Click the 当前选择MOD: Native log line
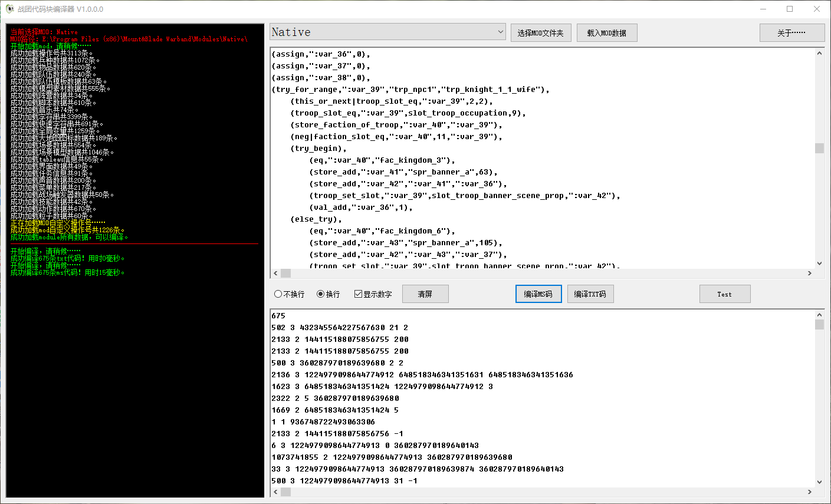This screenshot has height=504, width=831. [x=44, y=32]
